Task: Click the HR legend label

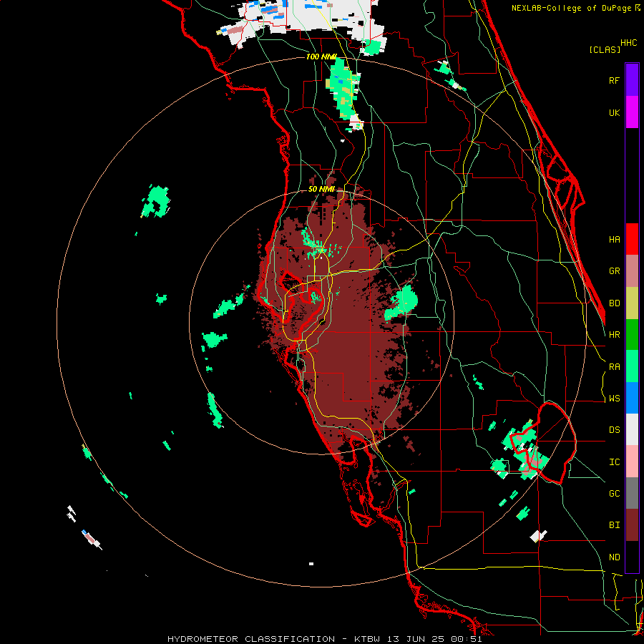Action: coord(614,335)
